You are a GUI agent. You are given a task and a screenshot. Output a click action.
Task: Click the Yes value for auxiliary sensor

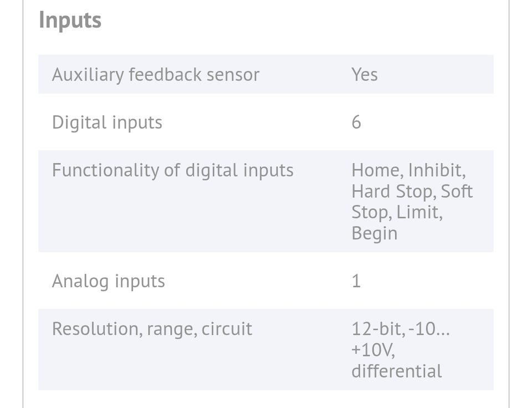point(365,74)
